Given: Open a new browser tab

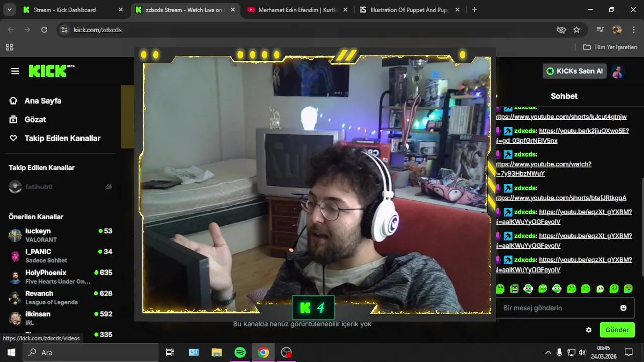Looking at the screenshot, I should (474, 10).
